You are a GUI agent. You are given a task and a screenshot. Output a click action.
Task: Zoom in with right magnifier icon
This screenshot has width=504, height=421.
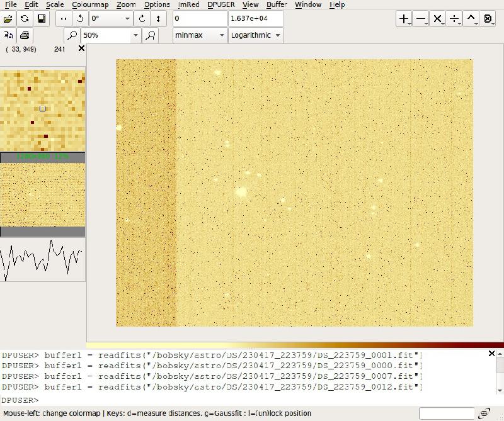[150, 35]
